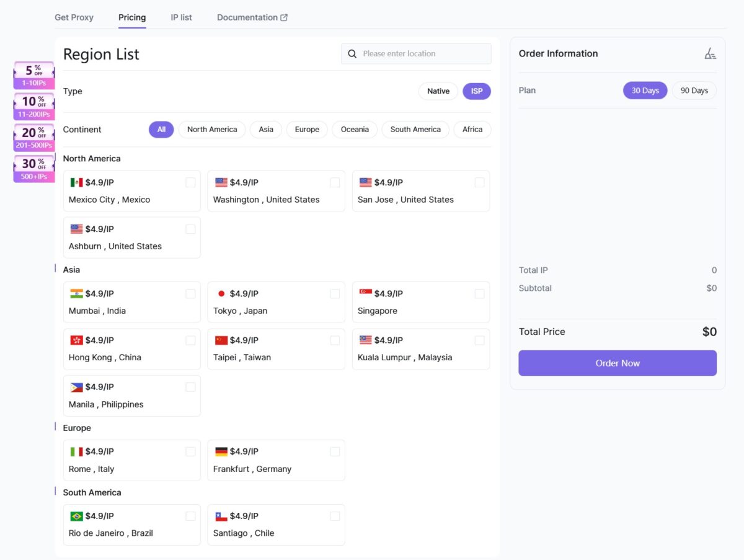Check the Tokyo, Japan checkbox
Viewport: 744px width, 560px height.
335,293
